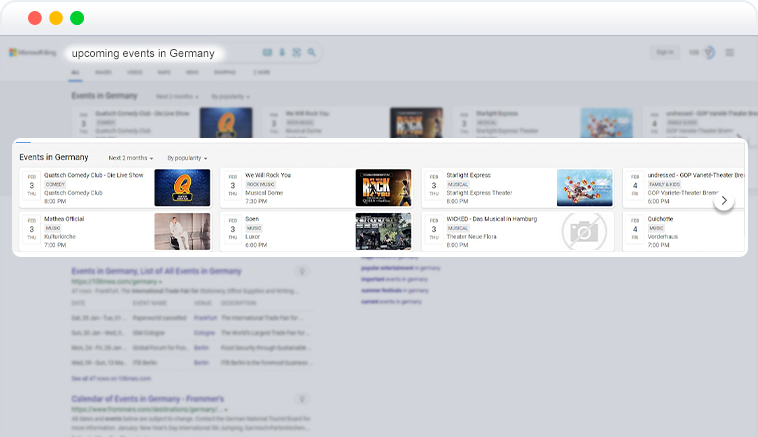Click the sharp We Will Rock You title
Viewport: 758px width, 437px height.
268,175
